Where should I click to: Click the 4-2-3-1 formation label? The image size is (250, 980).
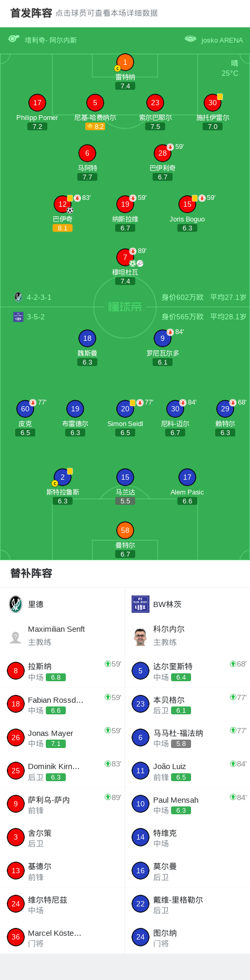tap(39, 297)
